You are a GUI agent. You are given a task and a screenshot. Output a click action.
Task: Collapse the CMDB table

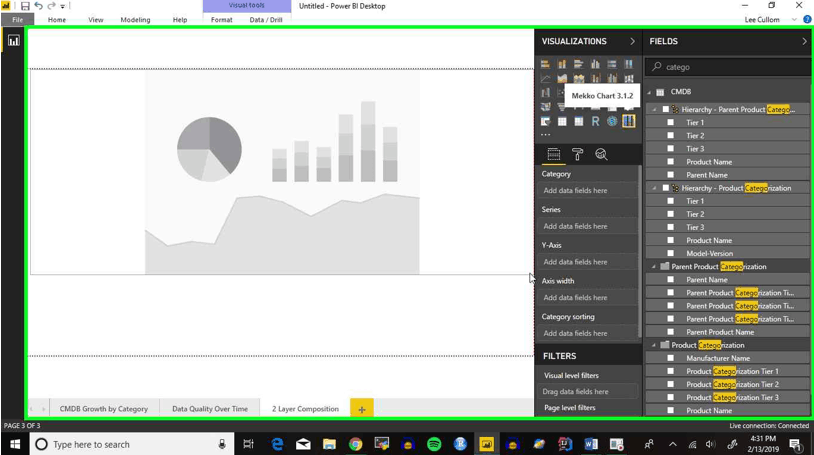[649, 92]
